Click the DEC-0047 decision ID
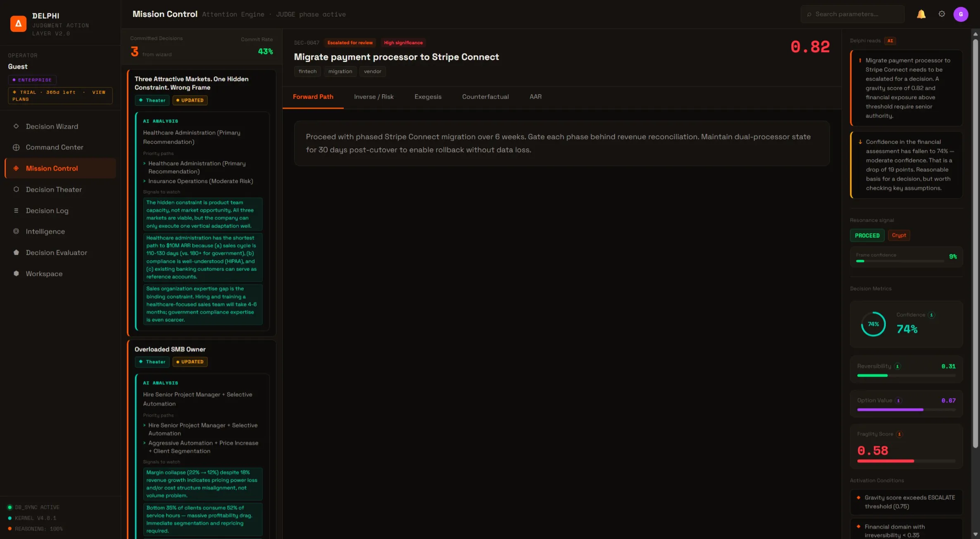Image resolution: width=980 pixels, height=539 pixels. click(307, 43)
